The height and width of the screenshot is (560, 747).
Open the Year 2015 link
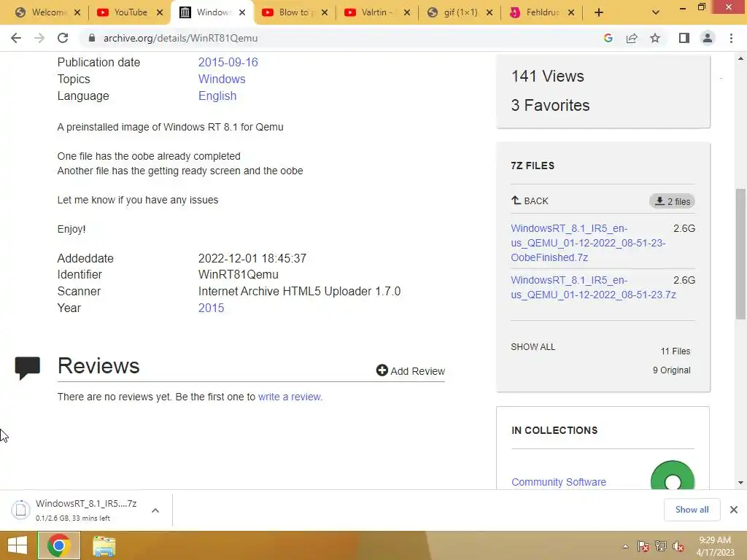pyautogui.click(x=211, y=308)
